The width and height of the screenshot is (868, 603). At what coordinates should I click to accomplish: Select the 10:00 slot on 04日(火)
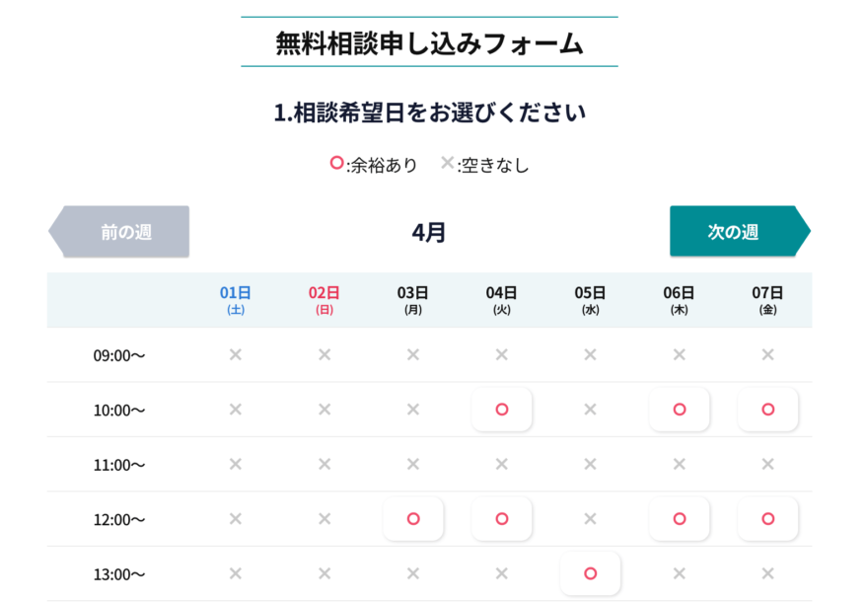pos(502,410)
